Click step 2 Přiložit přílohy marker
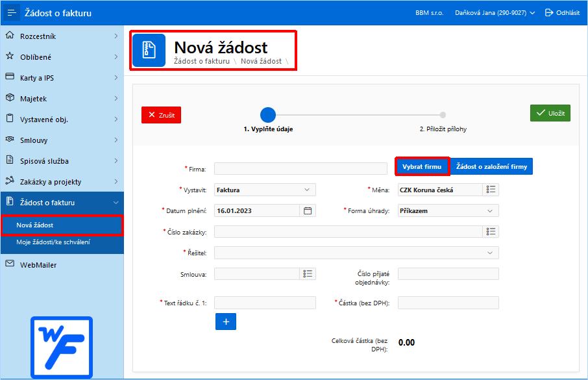This screenshot has height=380, width=588. (x=443, y=115)
